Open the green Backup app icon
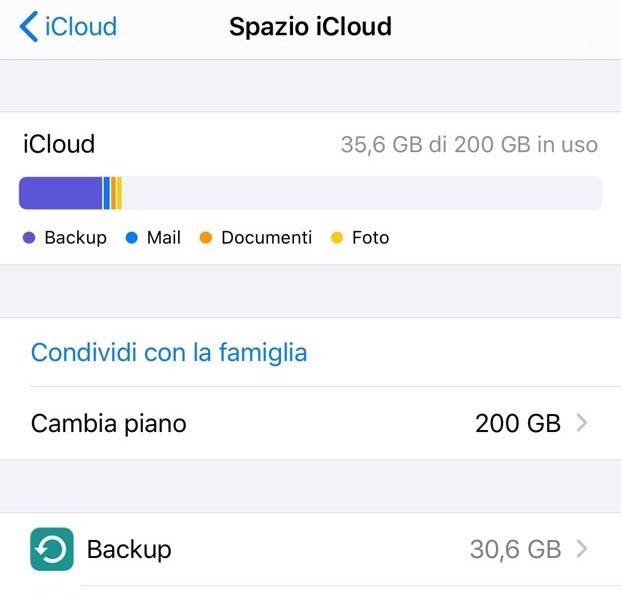The height and width of the screenshot is (594, 621). coord(52,549)
